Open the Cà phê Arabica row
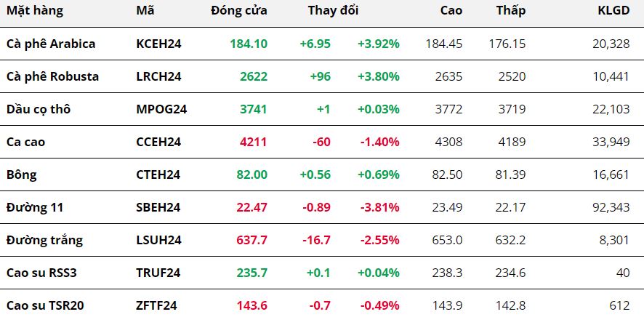This screenshot has width=644, height=317. [51, 44]
